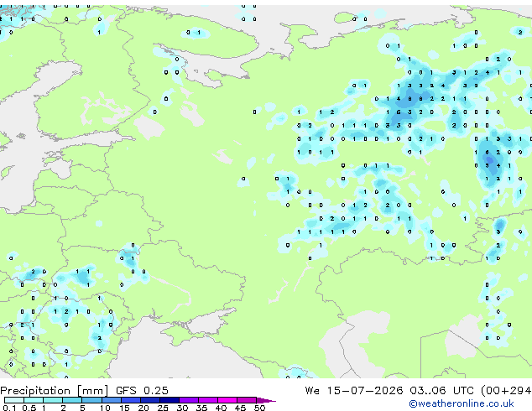
Task: Click the legend label "30"
Action: point(182,408)
